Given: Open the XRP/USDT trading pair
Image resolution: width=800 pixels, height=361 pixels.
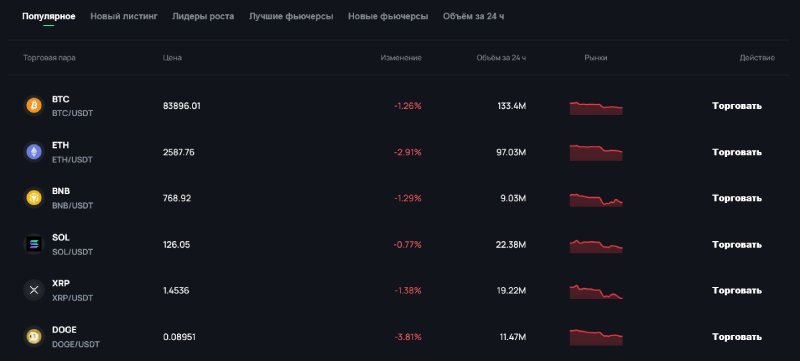Looking at the screenshot, I should [72, 298].
